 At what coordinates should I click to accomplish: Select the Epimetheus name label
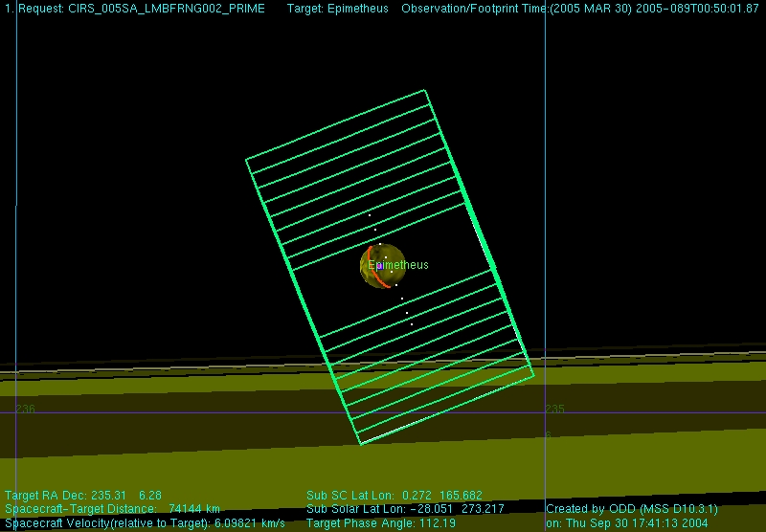[398, 265]
